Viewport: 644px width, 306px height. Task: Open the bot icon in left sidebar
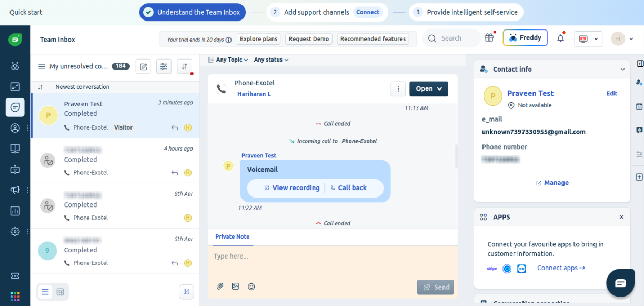pyautogui.click(x=15, y=170)
